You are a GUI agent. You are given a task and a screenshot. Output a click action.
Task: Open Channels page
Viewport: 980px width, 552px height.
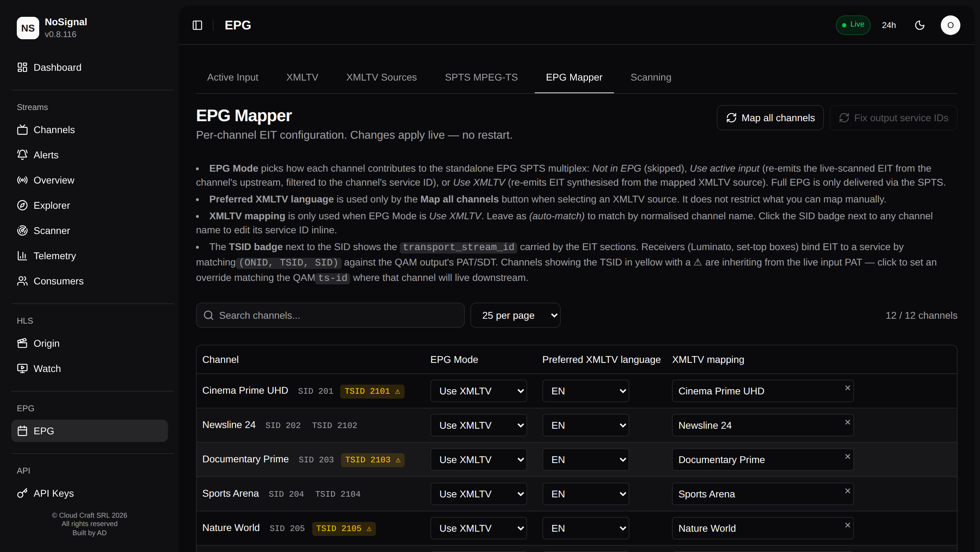pos(89,130)
